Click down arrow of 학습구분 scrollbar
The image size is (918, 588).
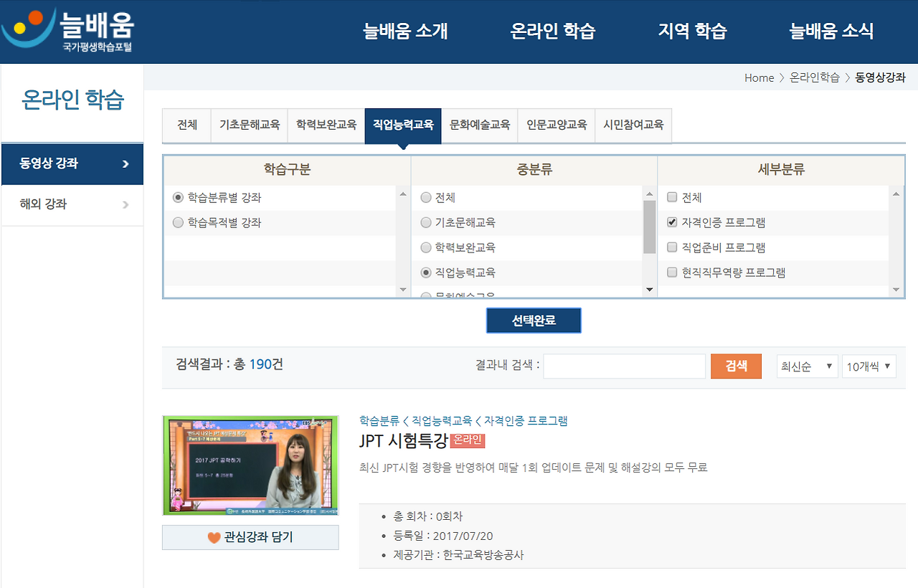(402, 290)
